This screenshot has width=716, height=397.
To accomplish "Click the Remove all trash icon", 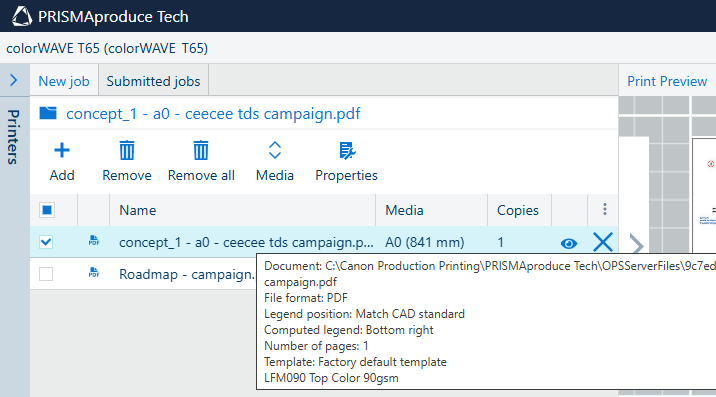I will 201,150.
